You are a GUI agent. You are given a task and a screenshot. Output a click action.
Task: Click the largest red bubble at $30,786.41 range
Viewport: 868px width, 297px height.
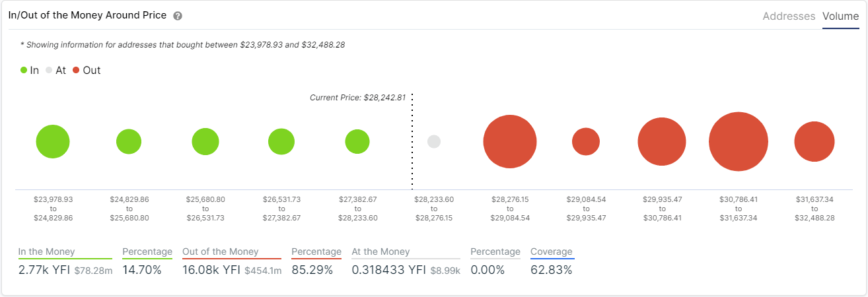click(739, 141)
